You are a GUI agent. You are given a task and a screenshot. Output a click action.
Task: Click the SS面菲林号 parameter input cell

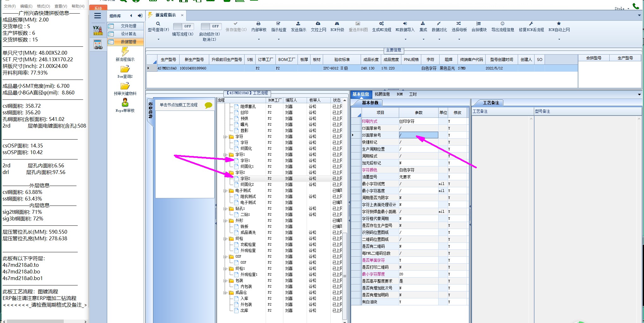pyautogui.click(x=418, y=135)
